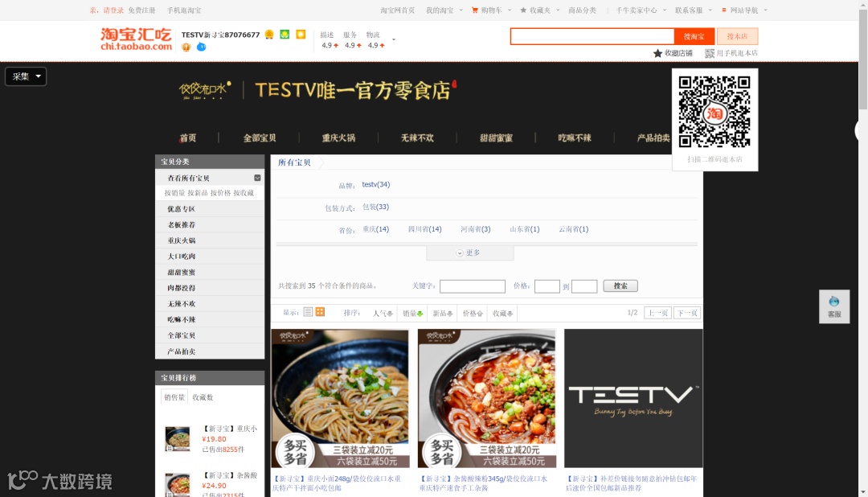Click the site navigation list icon
Screen dimensions: 868x497
723,10
